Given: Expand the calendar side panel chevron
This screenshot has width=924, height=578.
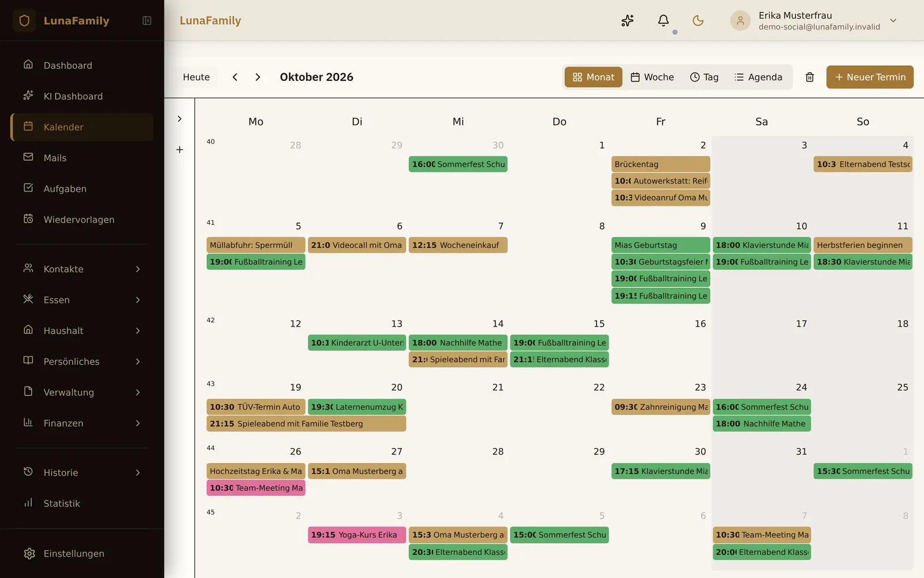Looking at the screenshot, I should pos(180,118).
